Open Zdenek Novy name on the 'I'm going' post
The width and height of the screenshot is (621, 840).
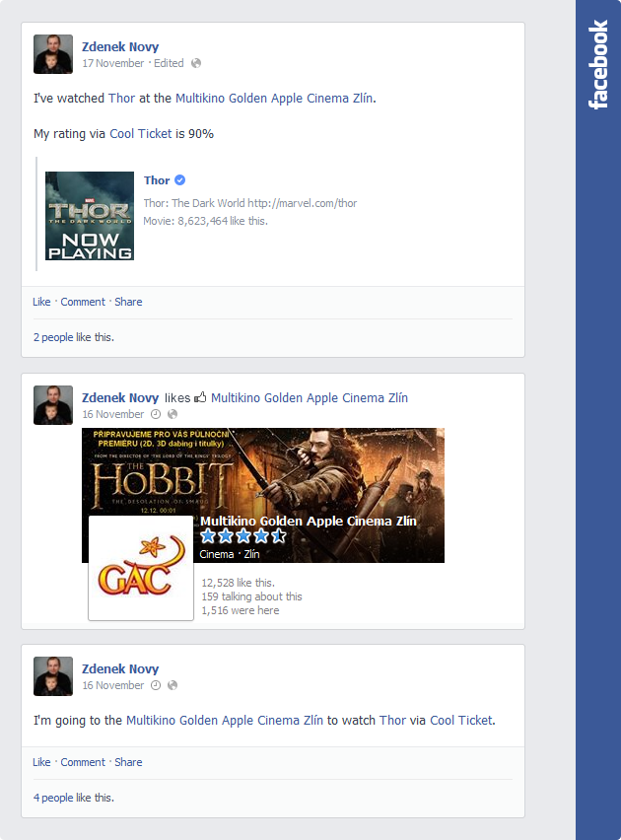click(120, 668)
